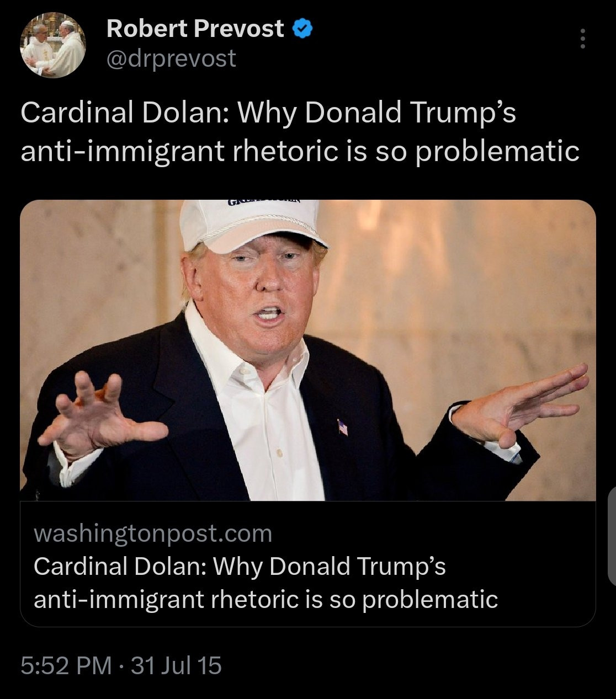The image size is (616, 699).
Task: Open Robert Prevost's profile avatar
Action: coord(54,45)
